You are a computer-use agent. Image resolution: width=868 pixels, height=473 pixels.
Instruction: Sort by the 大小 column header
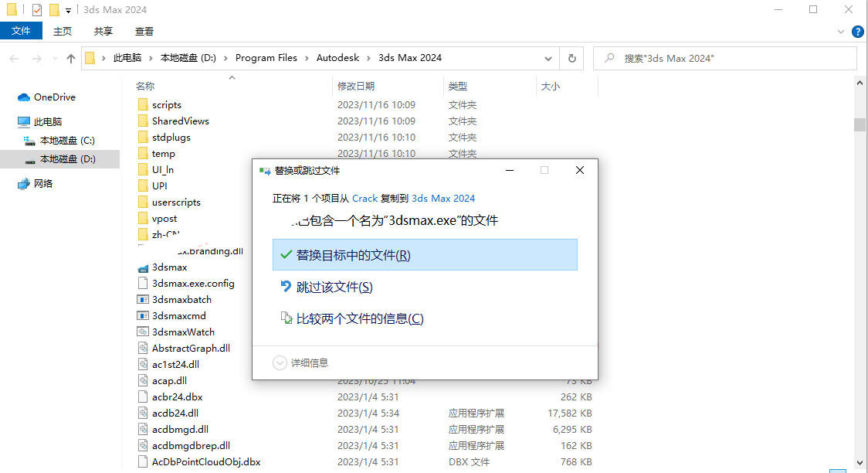pyautogui.click(x=551, y=86)
